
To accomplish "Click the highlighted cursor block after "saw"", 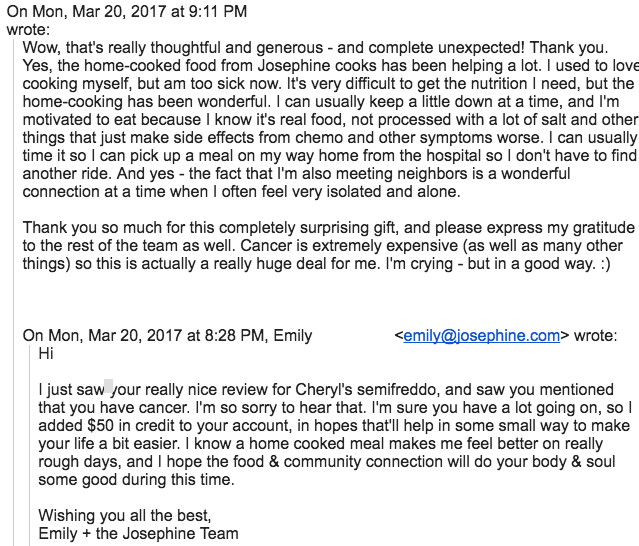I will tap(109, 389).
